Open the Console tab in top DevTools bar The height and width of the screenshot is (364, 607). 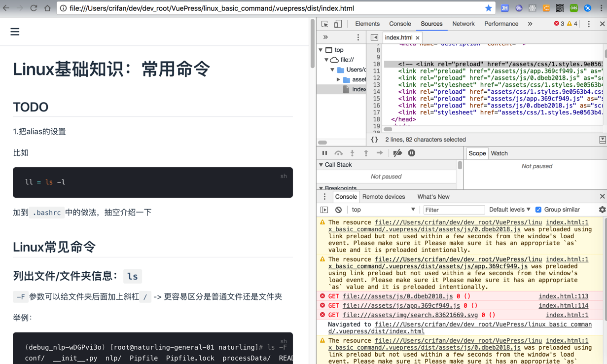[400, 24]
